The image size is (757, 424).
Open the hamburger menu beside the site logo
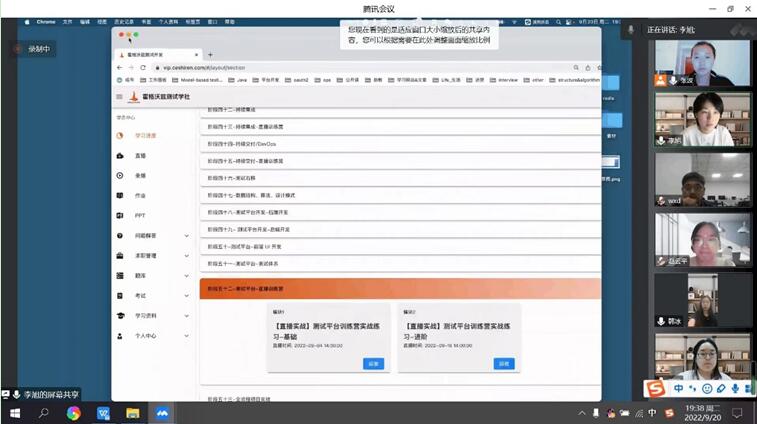119,97
